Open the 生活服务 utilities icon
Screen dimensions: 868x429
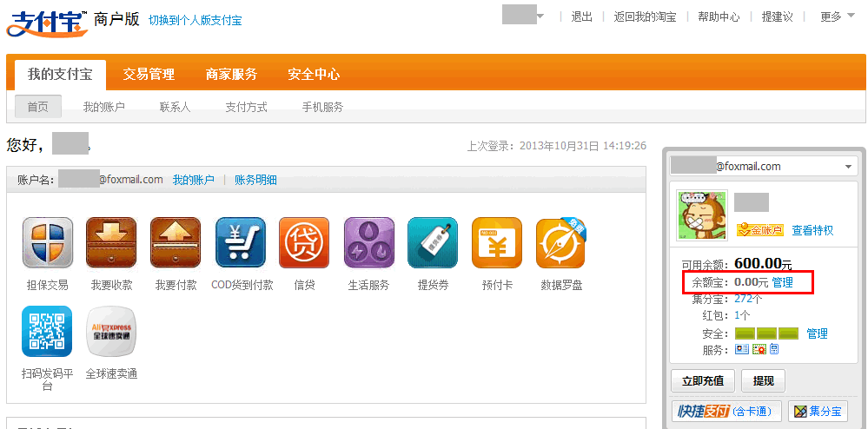click(x=369, y=242)
